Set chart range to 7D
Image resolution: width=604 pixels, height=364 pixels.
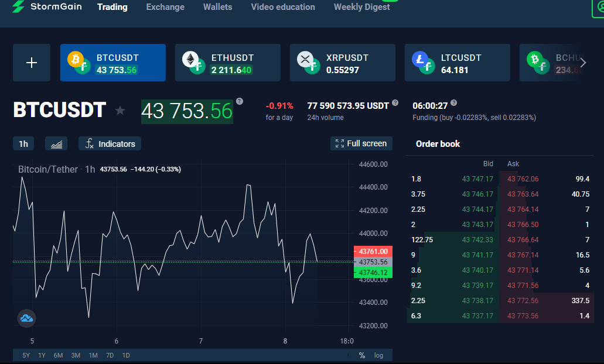(110, 355)
